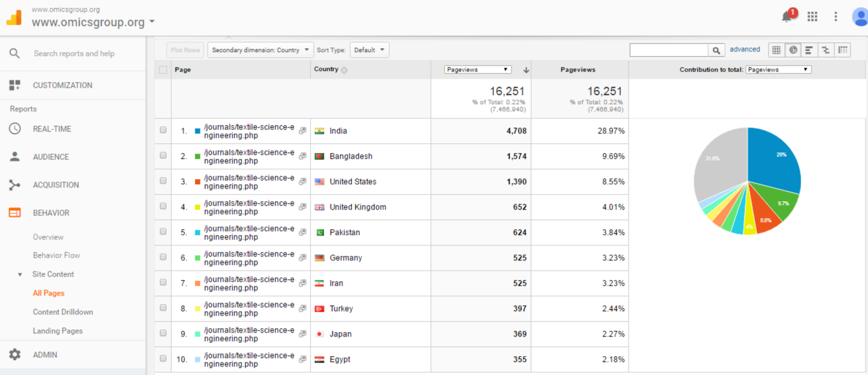Viewport: 868px width, 375px height.
Task: Check the United Kingdom row checkbox
Action: click(163, 206)
